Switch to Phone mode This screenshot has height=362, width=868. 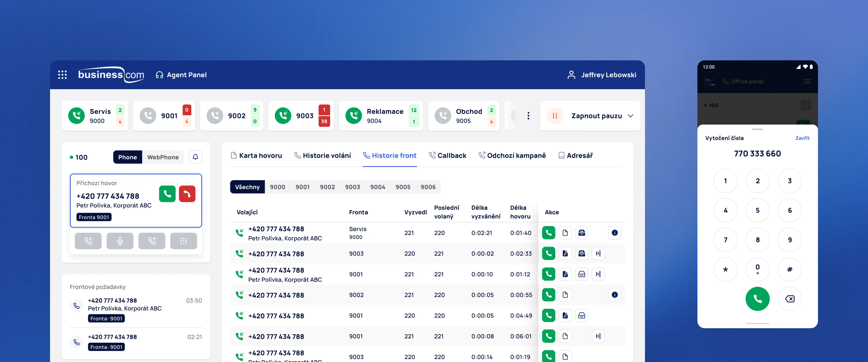pyautogui.click(x=127, y=157)
